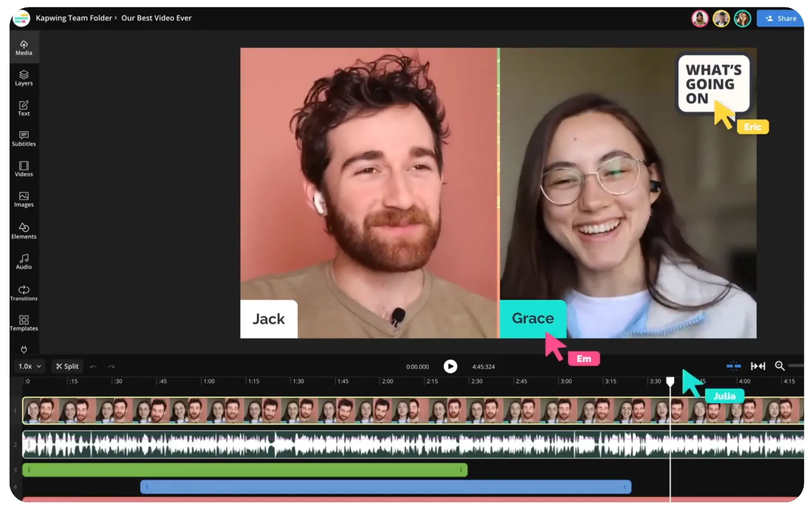The height and width of the screenshot is (511, 812).
Task: Select the green clip on track 3
Action: point(244,470)
